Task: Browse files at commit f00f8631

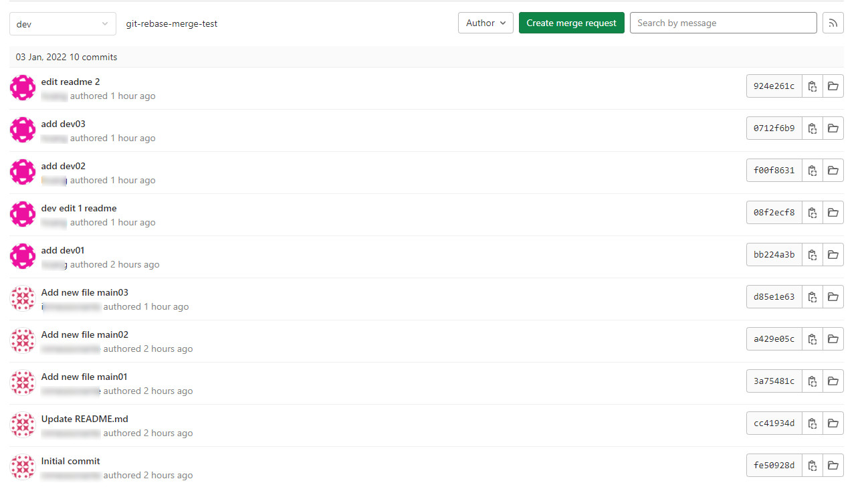Action: pos(833,171)
